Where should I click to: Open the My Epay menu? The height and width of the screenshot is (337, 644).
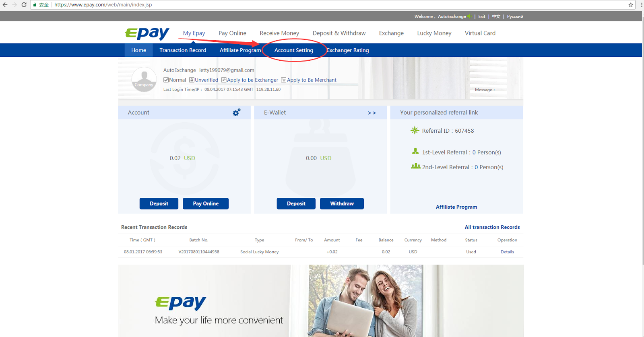click(x=194, y=33)
